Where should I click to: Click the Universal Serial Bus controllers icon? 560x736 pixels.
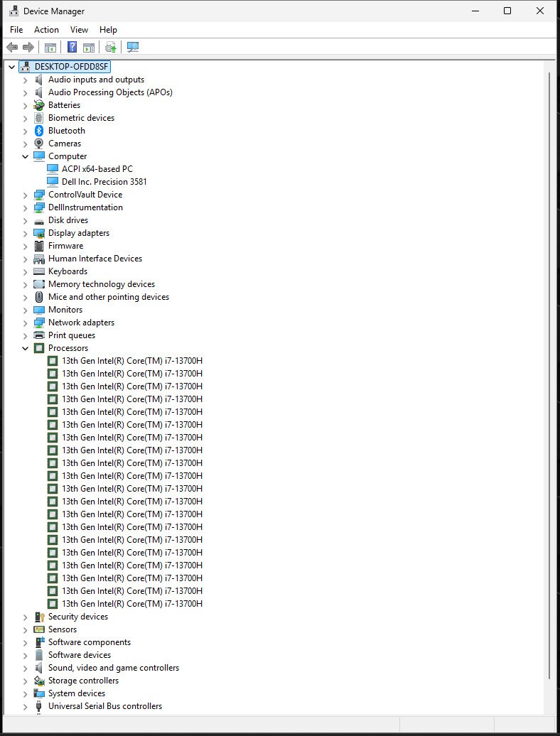coord(39,706)
